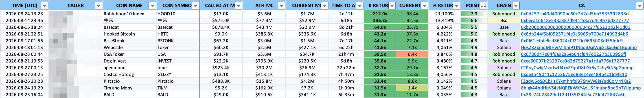Select the 6.6 points data bar cell

(474, 20)
